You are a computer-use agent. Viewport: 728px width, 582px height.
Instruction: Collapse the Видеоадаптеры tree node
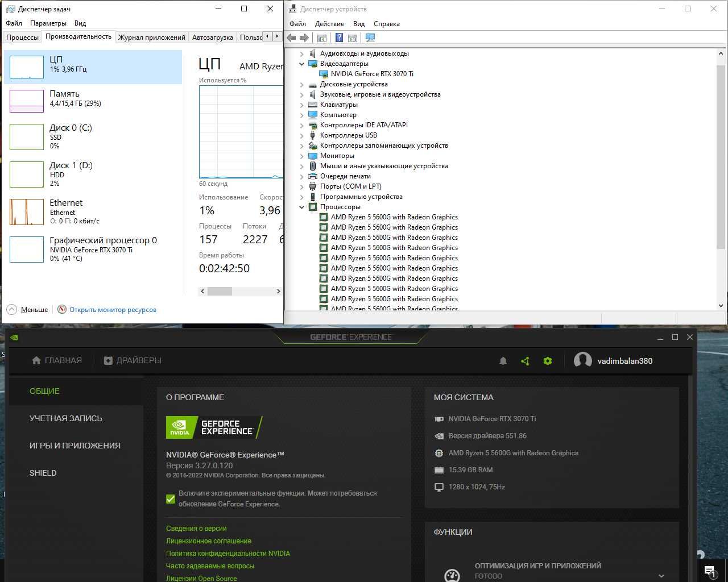point(302,64)
